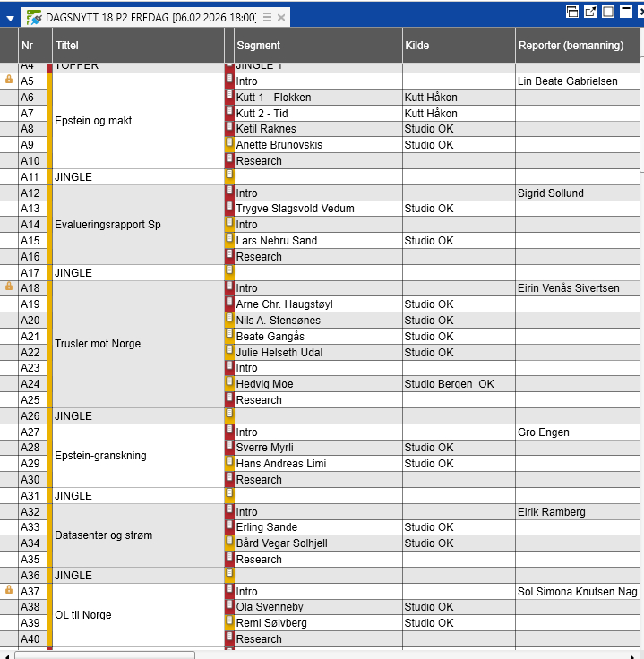This screenshot has width=644, height=659.
Task: Click the lock icon on row A5
Action: [x=9, y=81]
